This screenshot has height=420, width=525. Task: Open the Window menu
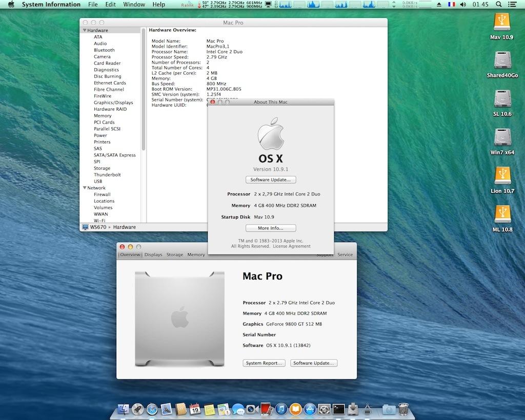[134, 4]
